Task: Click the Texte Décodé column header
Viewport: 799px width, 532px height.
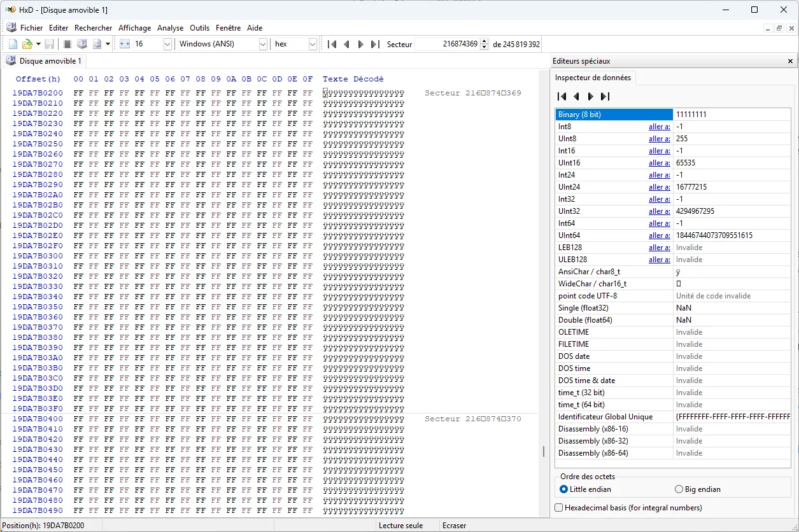Action: click(x=353, y=79)
